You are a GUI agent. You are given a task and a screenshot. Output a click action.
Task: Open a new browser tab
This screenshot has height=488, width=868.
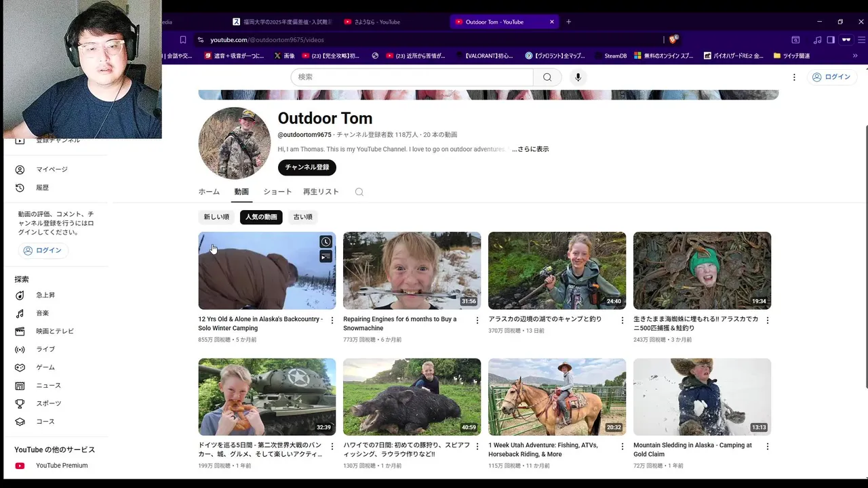pyautogui.click(x=568, y=22)
